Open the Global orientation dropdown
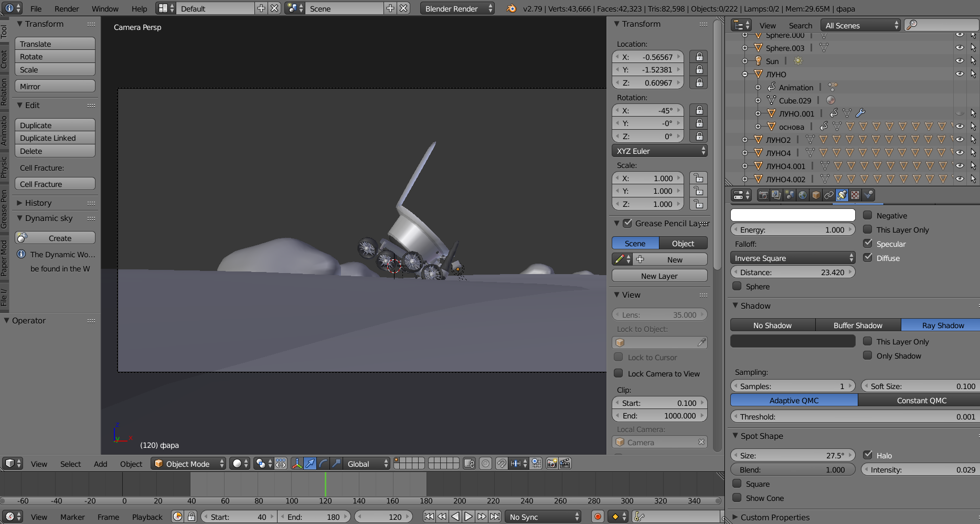Viewport: 980px width, 524px height. (368, 464)
